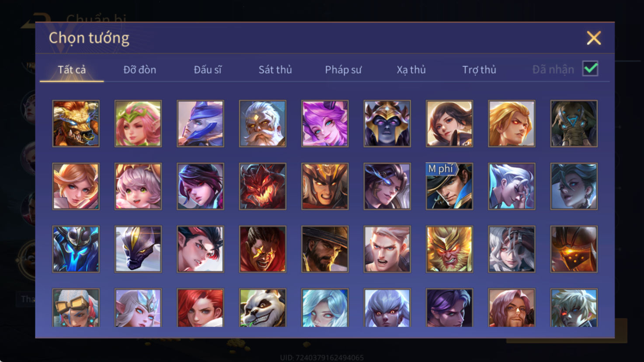The height and width of the screenshot is (362, 644).
Task: Toggle the Đã nhận checkbox
Action: click(x=590, y=69)
